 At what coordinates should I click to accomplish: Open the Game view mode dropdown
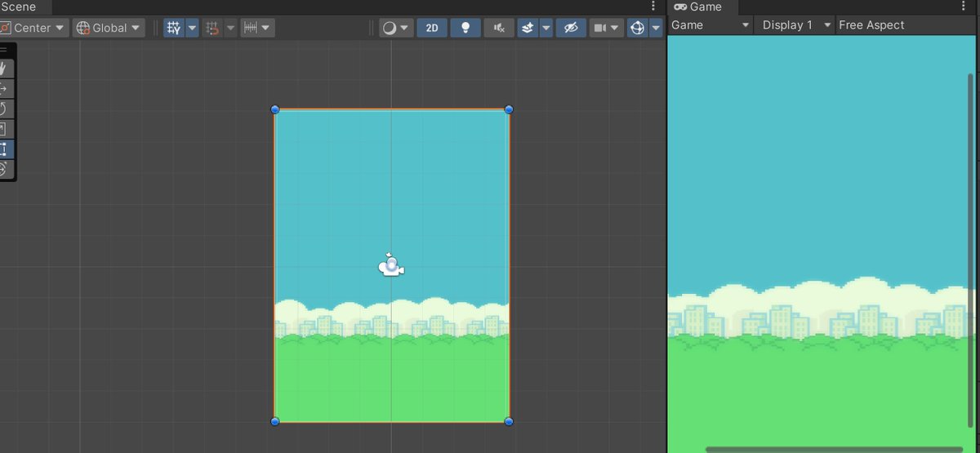tap(710, 25)
